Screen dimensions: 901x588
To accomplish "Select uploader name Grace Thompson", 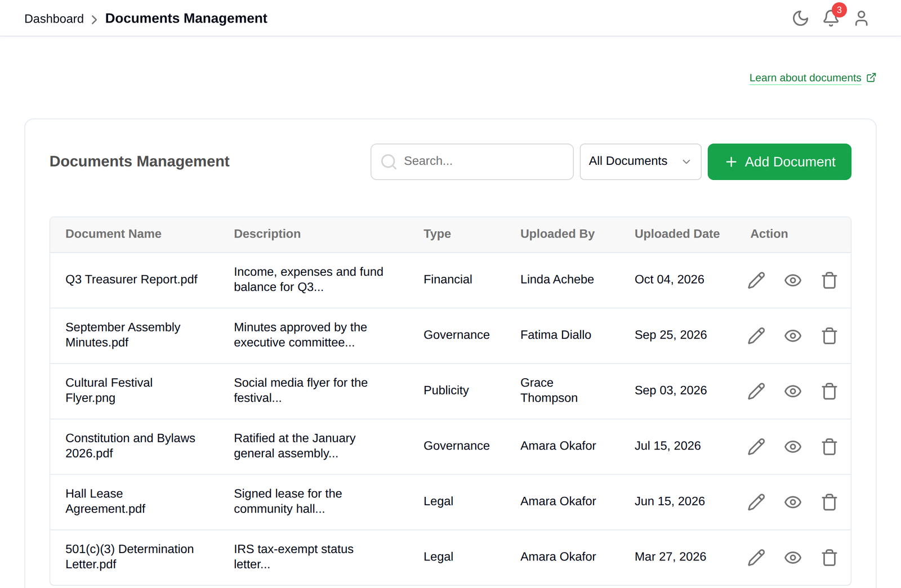I will [549, 390].
